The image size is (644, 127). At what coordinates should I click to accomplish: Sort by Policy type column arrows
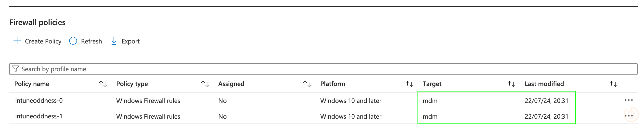(205, 84)
